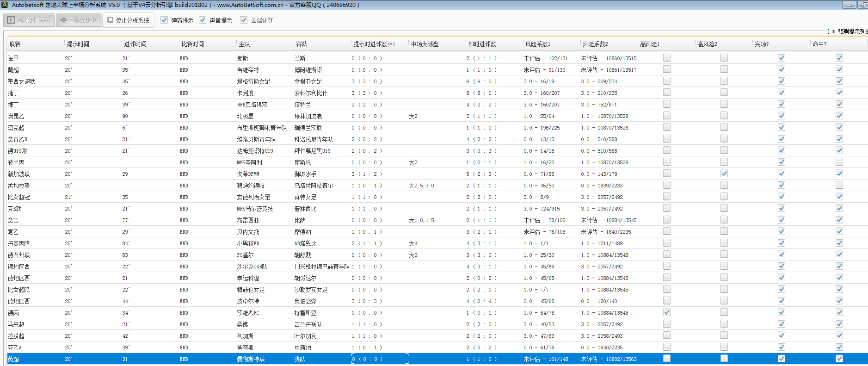Screen dimensions: 868x366
Task: Toggle the 弹窗提示 checkbox
Action: coord(164,20)
